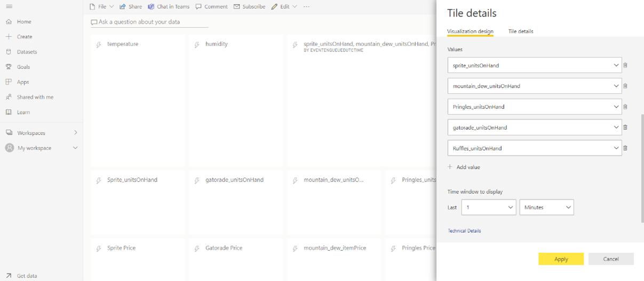The height and width of the screenshot is (281, 644).
Task: Click the temperature tile lightning icon
Action: pyautogui.click(x=99, y=45)
